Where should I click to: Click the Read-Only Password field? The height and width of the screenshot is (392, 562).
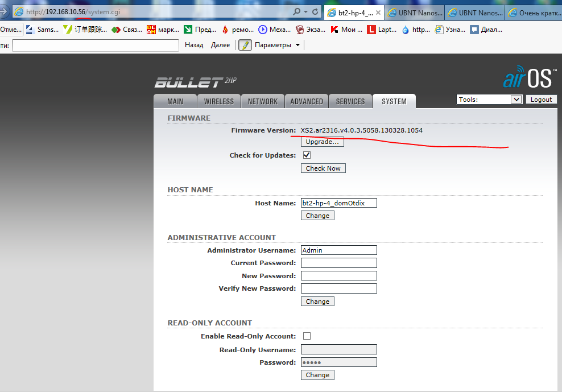click(338, 362)
